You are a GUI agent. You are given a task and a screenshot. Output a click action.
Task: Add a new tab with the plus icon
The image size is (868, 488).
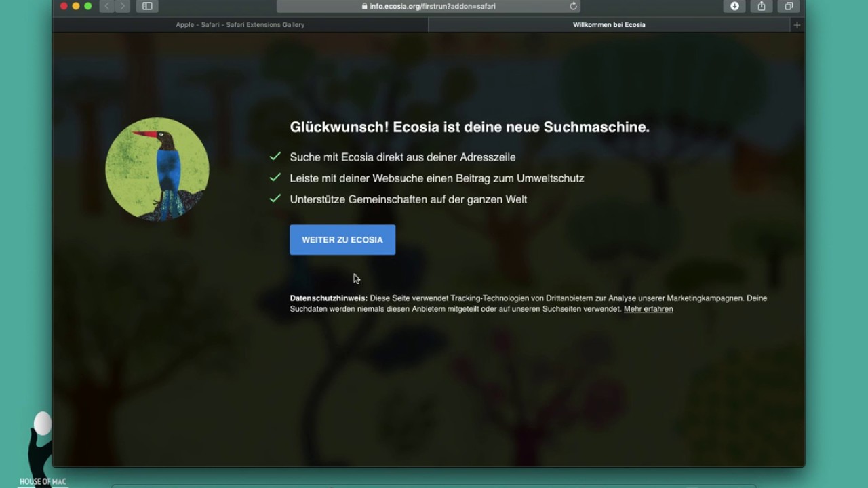(x=797, y=24)
